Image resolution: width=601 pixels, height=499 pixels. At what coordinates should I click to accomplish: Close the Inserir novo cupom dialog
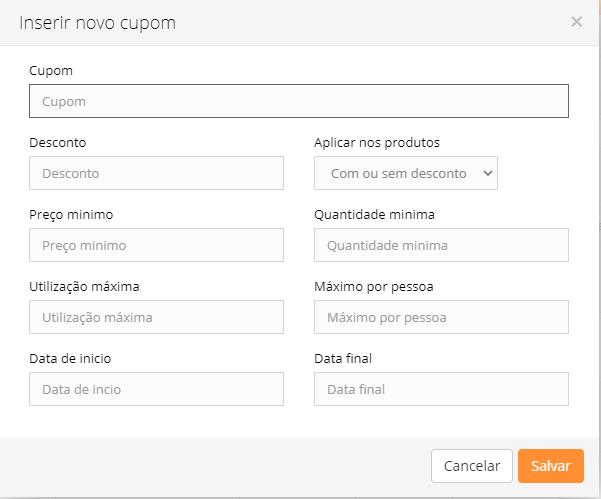(x=576, y=21)
